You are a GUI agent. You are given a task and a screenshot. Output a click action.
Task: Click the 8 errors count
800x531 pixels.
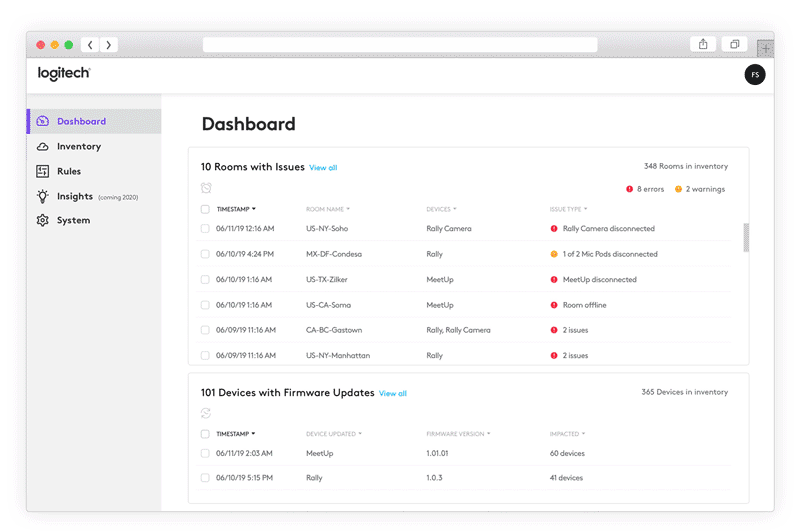(x=651, y=189)
